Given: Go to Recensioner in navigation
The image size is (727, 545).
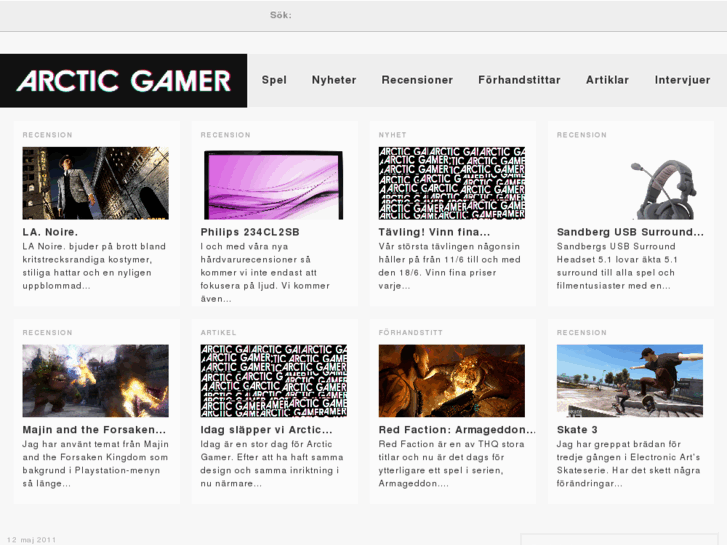Looking at the screenshot, I should pyautogui.click(x=417, y=80).
